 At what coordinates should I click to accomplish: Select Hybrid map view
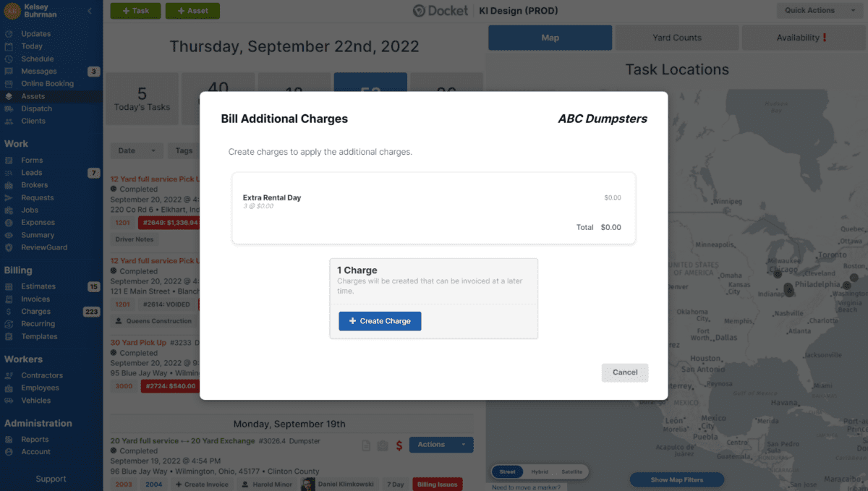pos(540,471)
